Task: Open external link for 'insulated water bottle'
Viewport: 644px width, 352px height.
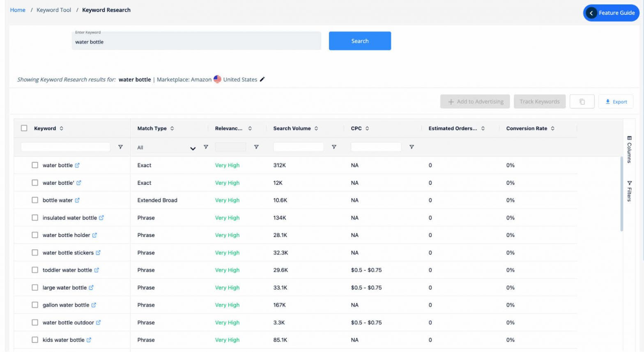Action: coord(101,218)
